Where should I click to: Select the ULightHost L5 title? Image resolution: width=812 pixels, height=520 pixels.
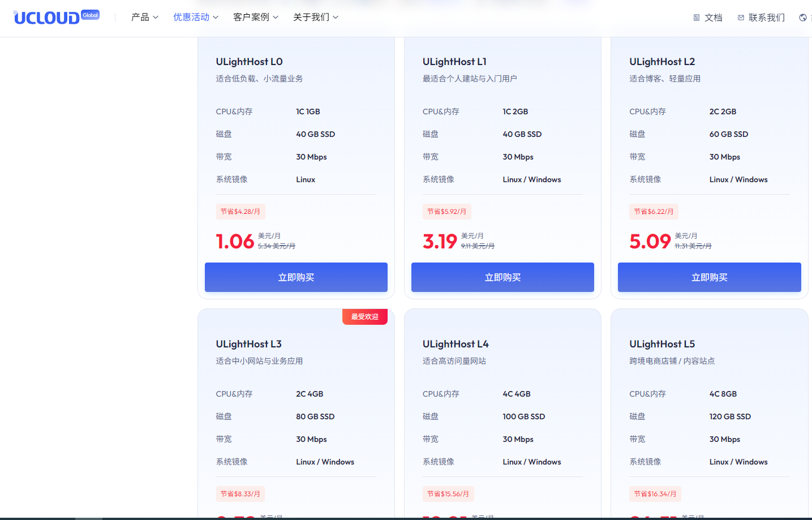click(662, 344)
